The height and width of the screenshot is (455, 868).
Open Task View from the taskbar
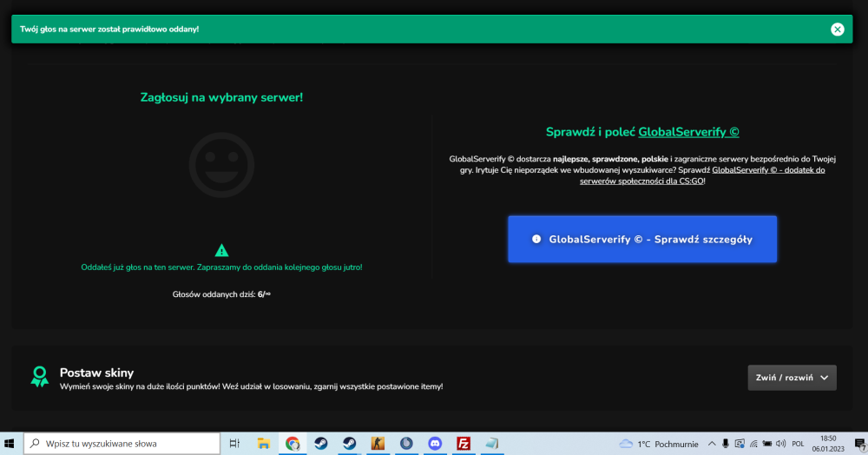[234, 444]
